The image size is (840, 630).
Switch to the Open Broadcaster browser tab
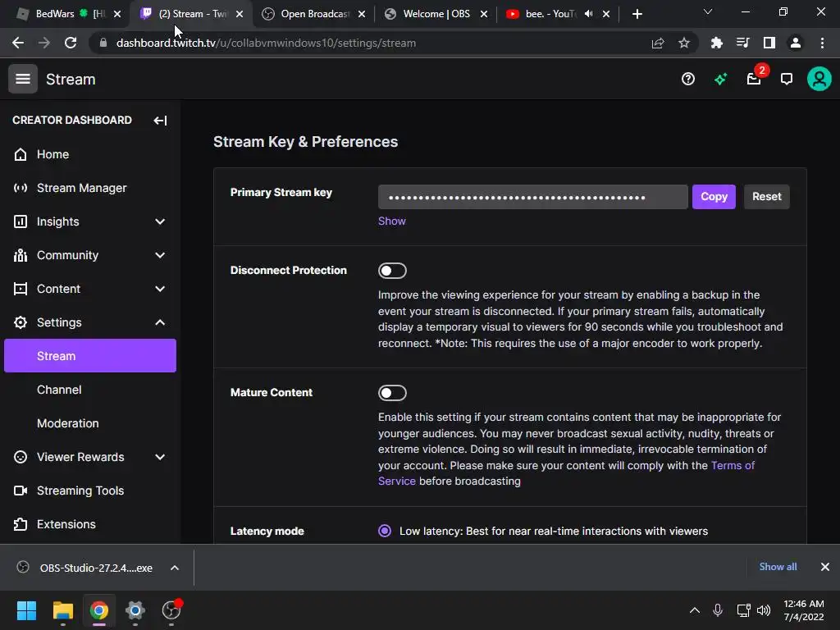tap(315, 14)
